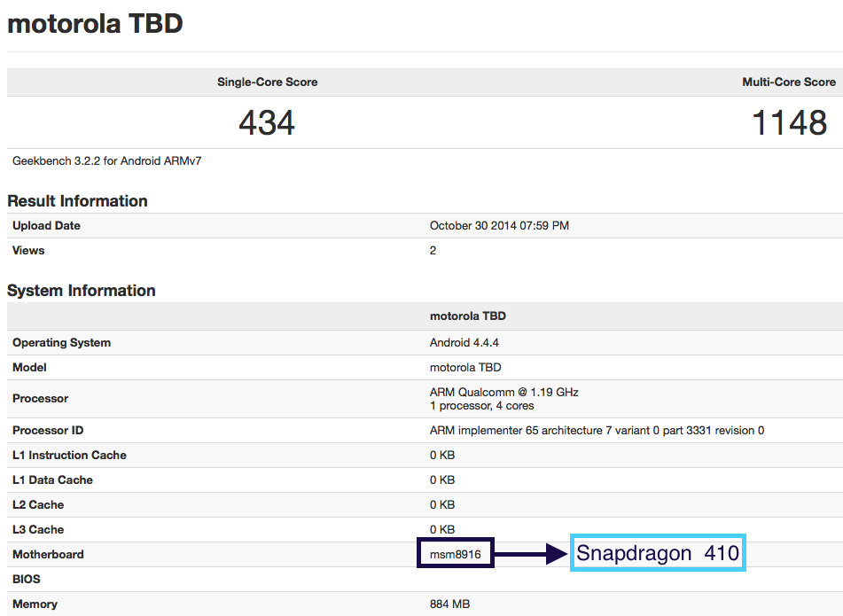Click the arrow pointing to Snapdragon 410

point(532,555)
